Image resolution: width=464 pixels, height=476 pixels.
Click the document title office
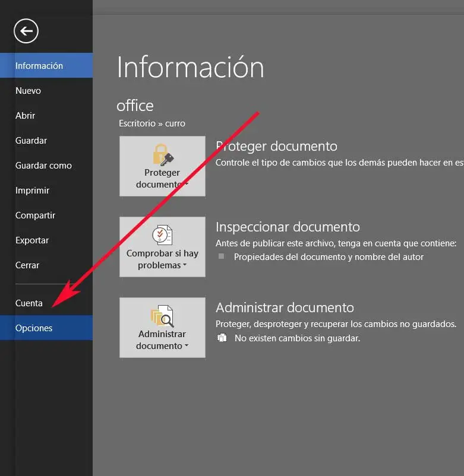135,106
